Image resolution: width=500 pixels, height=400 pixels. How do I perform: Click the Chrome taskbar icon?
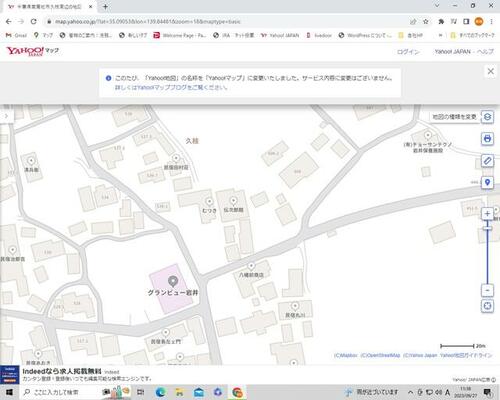coord(237,392)
